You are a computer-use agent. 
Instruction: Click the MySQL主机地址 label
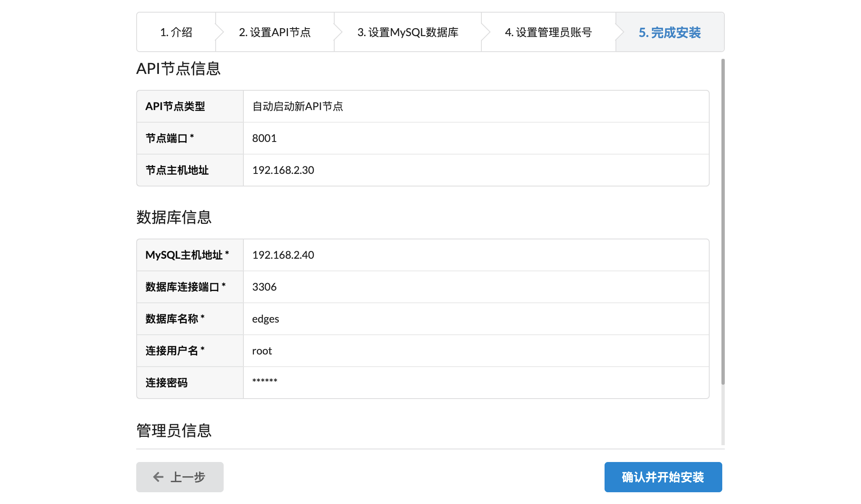coord(187,255)
